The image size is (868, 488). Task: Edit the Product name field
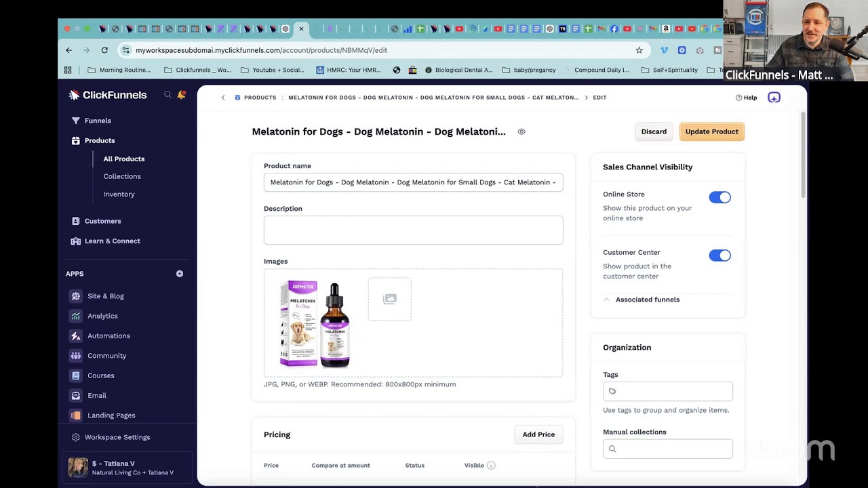coord(413,182)
